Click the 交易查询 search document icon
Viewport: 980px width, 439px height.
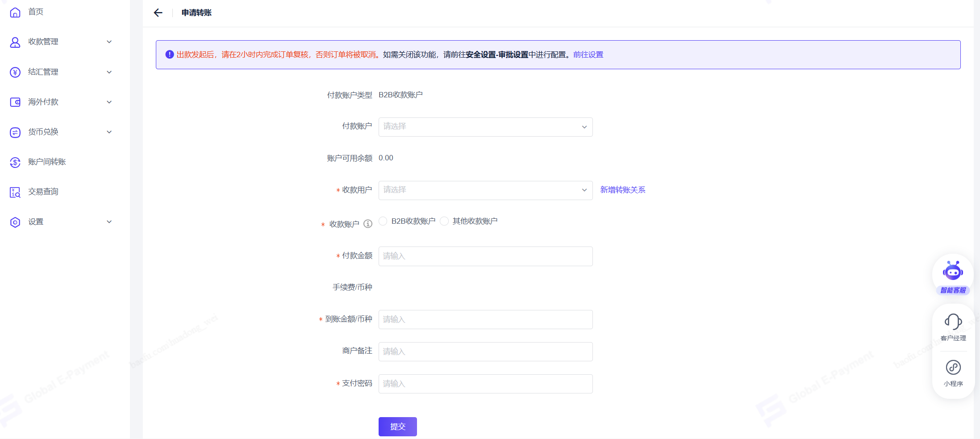click(15, 192)
